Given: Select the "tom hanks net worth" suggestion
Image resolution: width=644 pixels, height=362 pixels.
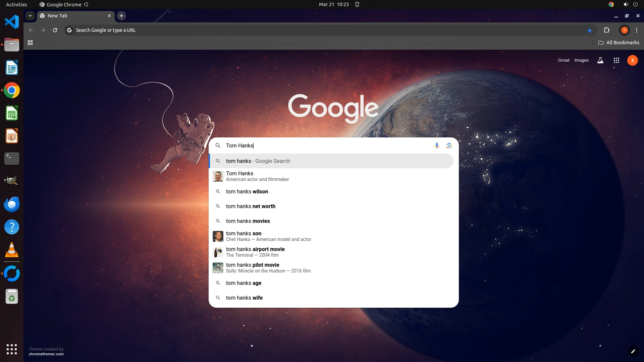Looking at the screenshot, I should click(251, 206).
